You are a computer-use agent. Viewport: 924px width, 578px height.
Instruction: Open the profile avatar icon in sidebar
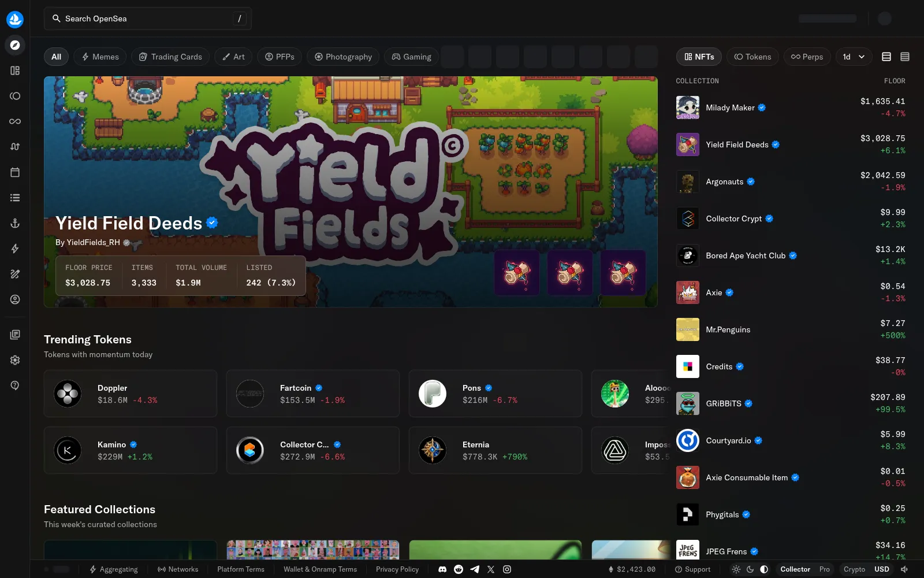point(15,299)
